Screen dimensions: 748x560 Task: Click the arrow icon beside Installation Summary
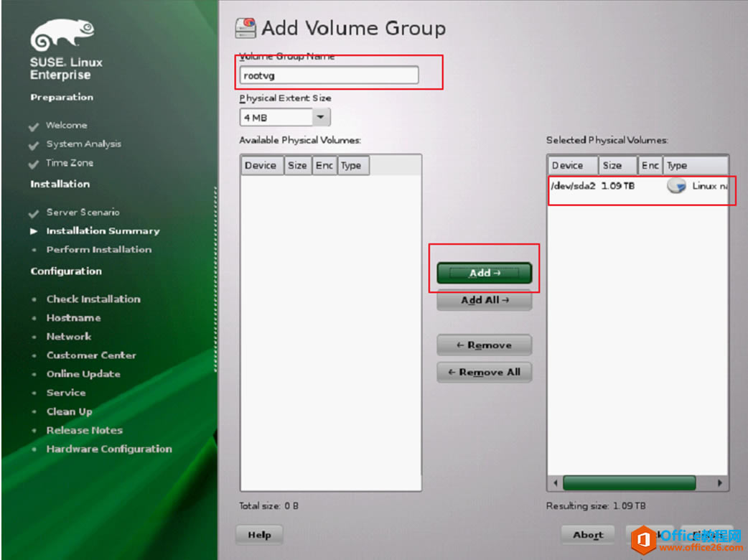click(x=34, y=231)
